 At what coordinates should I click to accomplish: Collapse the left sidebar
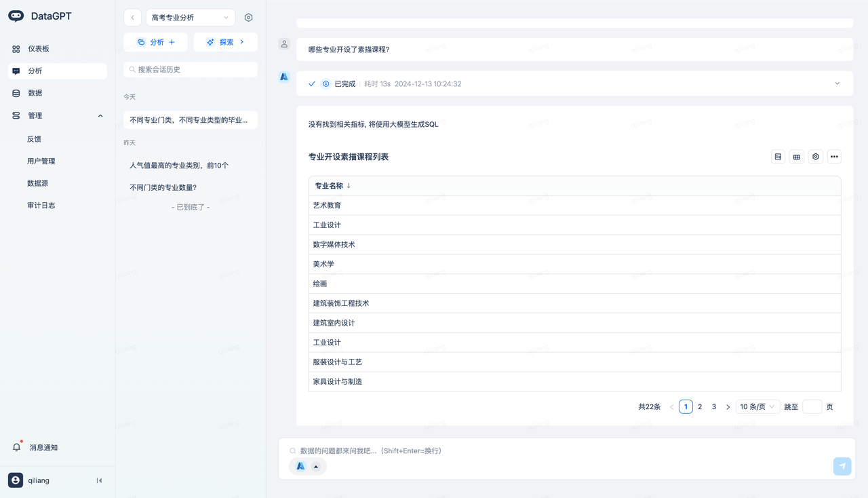pyautogui.click(x=99, y=480)
